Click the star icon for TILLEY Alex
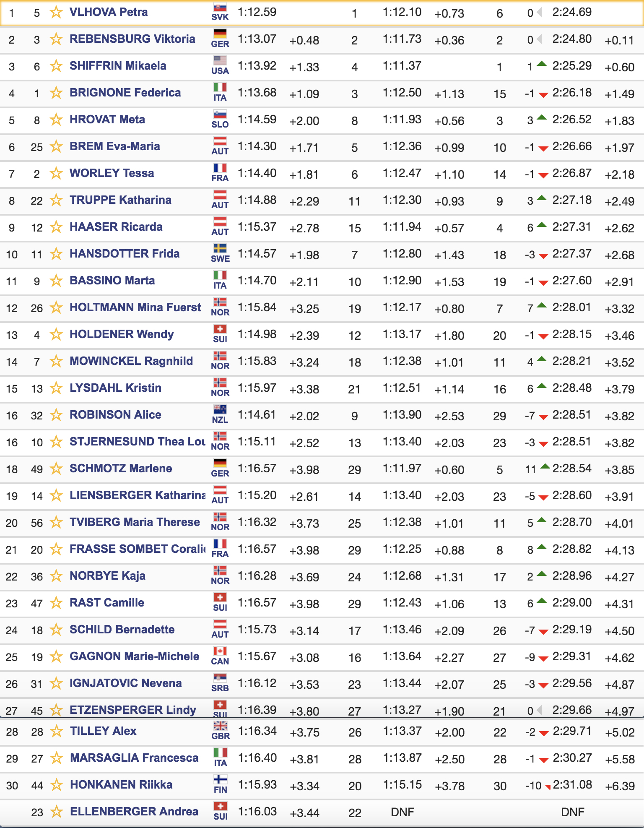The width and height of the screenshot is (644, 828). [57, 731]
